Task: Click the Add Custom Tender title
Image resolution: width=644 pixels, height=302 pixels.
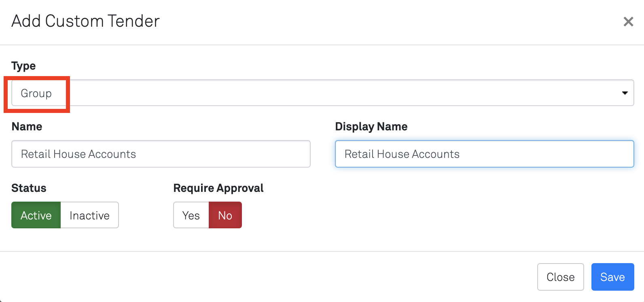Action: (x=85, y=21)
